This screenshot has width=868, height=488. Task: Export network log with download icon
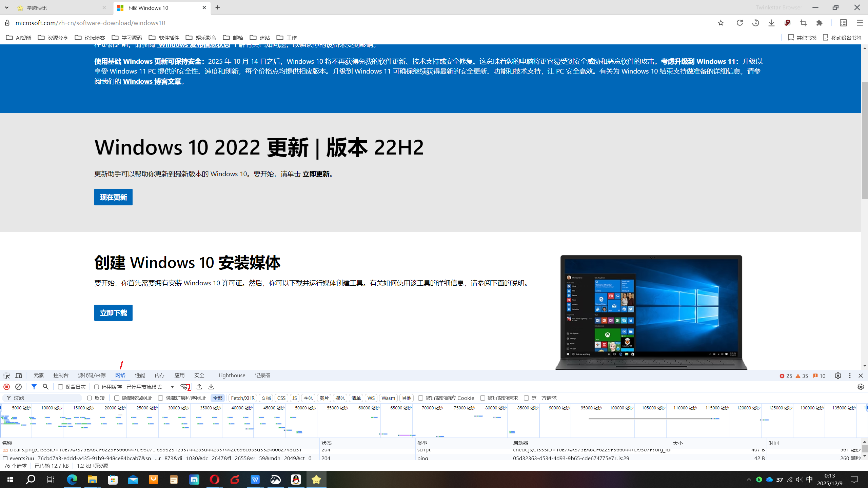pyautogui.click(x=211, y=387)
